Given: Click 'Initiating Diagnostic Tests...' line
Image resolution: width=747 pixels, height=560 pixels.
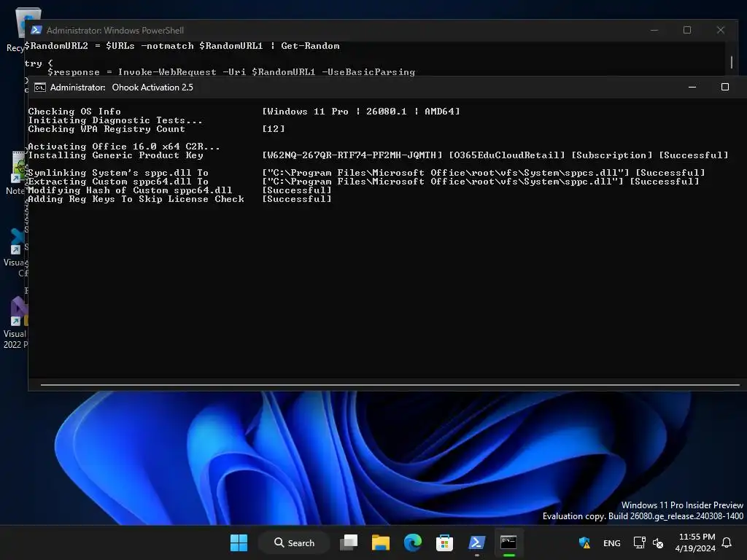Looking at the screenshot, I should pos(115,120).
